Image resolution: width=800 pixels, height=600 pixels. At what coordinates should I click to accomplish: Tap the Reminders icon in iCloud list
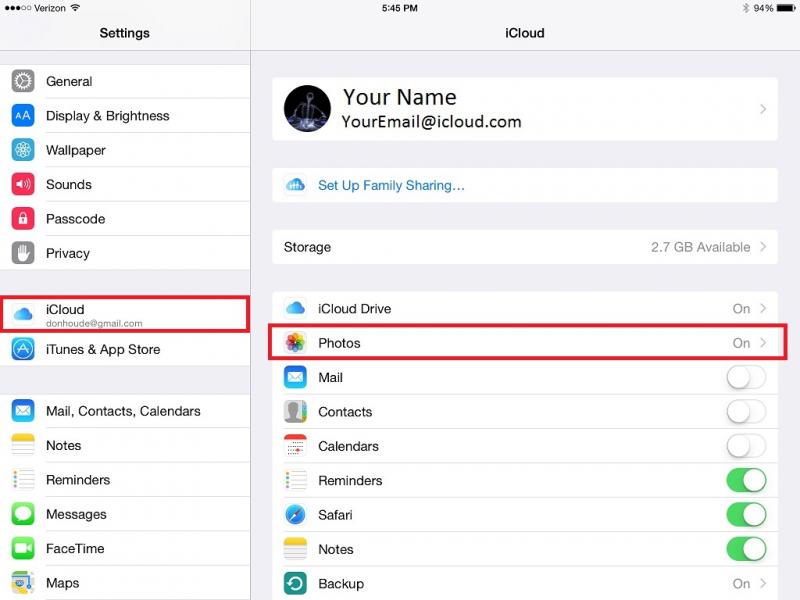pyautogui.click(x=295, y=480)
